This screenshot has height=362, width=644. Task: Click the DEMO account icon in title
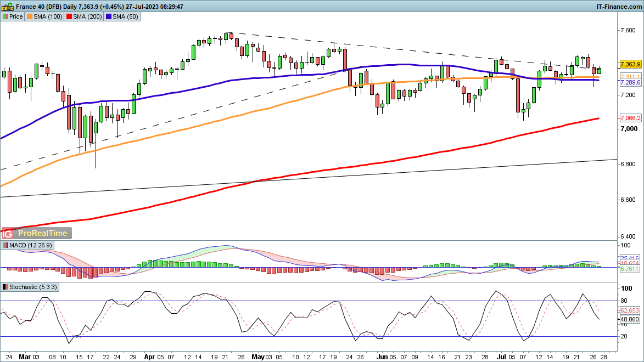(x=7, y=7)
